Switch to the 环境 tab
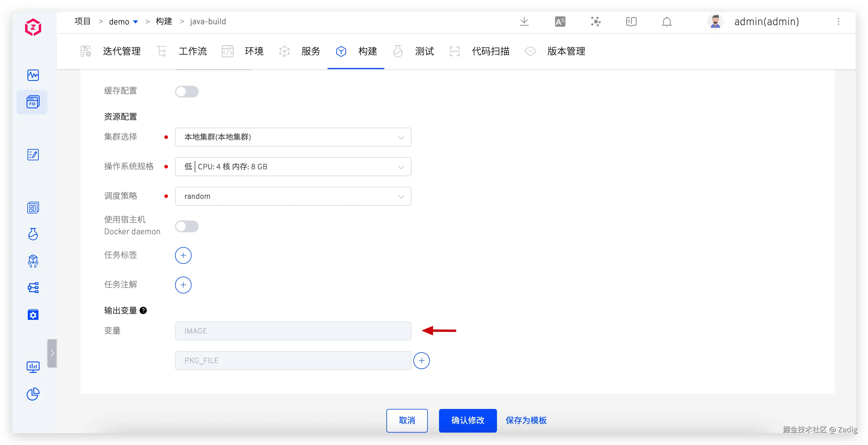 point(243,51)
